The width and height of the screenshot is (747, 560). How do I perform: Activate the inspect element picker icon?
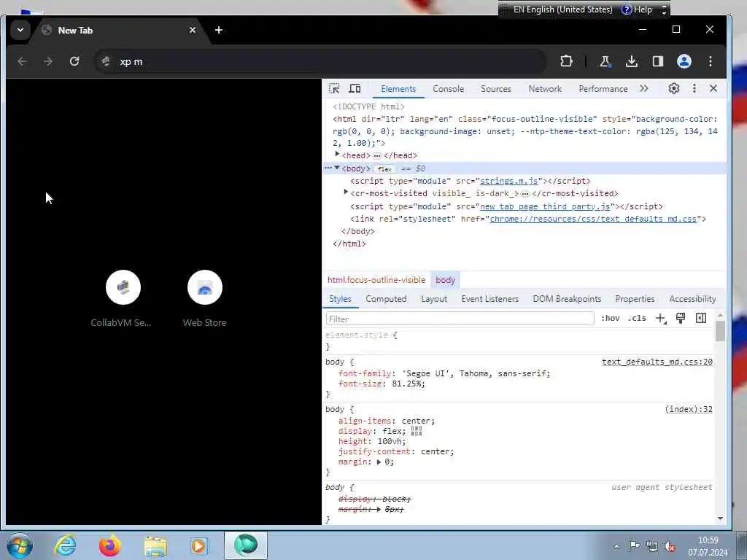pyautogui.click(x=334, y=88)
